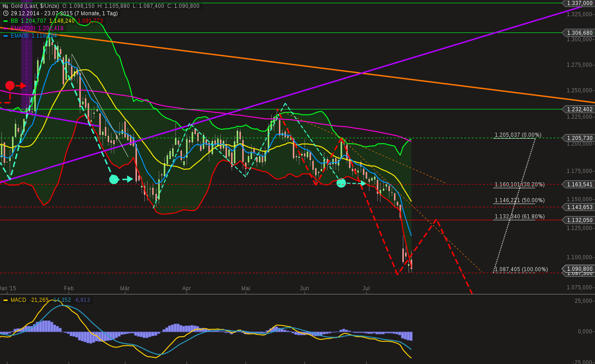Click the red circle marker near January
Screen dimensions: 595x364
pyautogui.click(x=10, y=85)
